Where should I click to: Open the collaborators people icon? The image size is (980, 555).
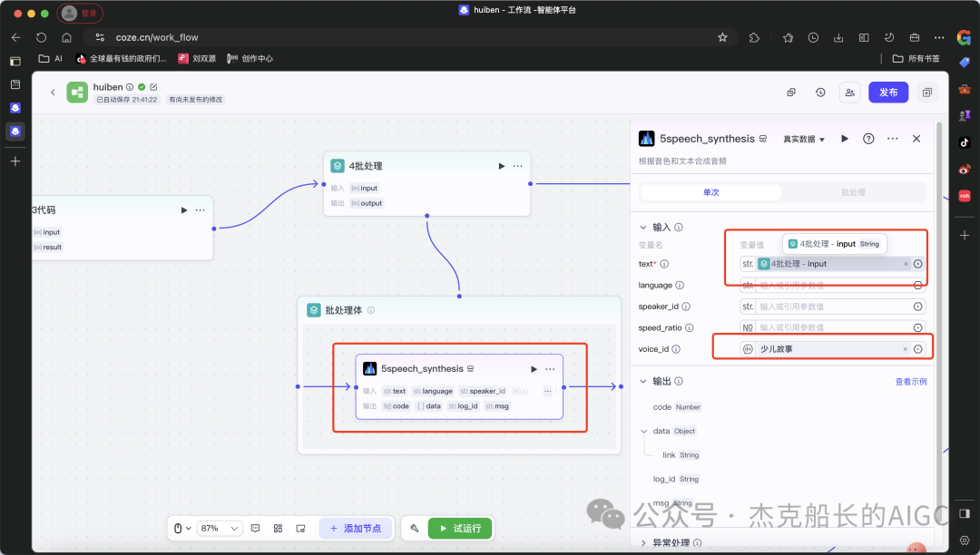850,92
